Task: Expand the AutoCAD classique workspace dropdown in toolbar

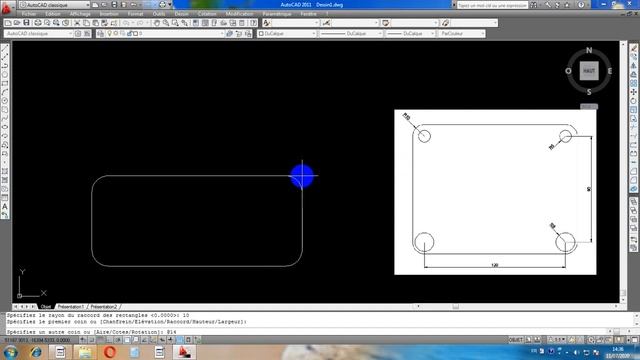Action: (70, 33)
